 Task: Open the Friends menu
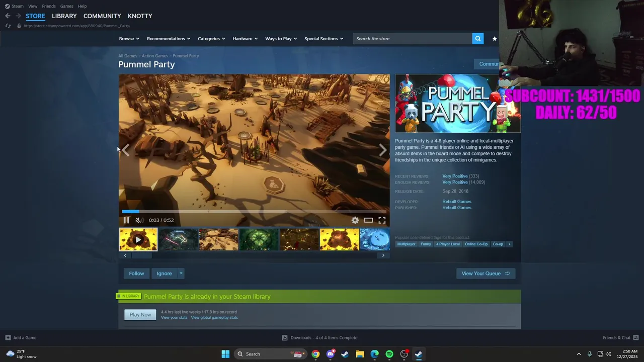49,6
